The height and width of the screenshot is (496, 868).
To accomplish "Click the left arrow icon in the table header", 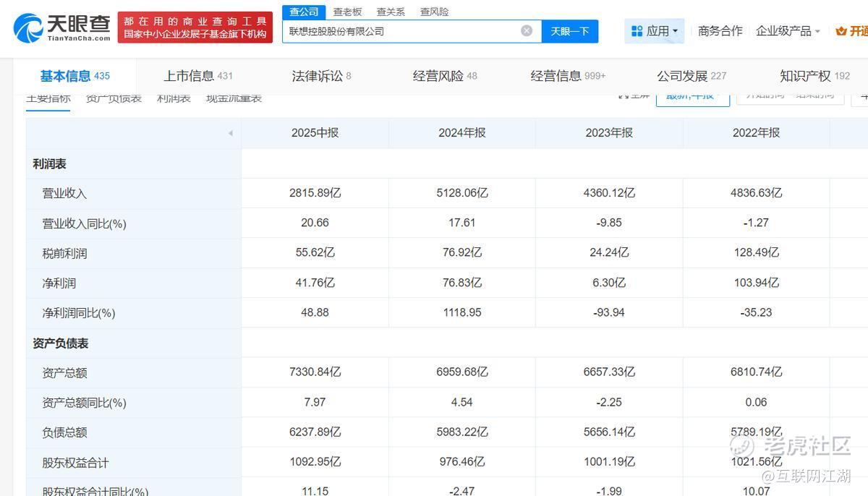I will pos(230,133).
